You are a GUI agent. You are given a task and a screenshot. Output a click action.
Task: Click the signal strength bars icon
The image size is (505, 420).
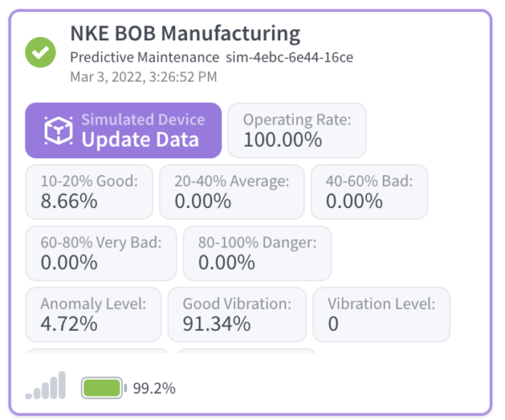click(45, 386)
